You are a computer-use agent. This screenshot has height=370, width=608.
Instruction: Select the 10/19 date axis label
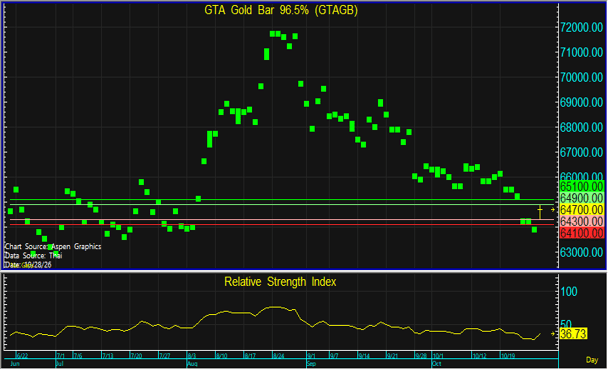(508, 356)
